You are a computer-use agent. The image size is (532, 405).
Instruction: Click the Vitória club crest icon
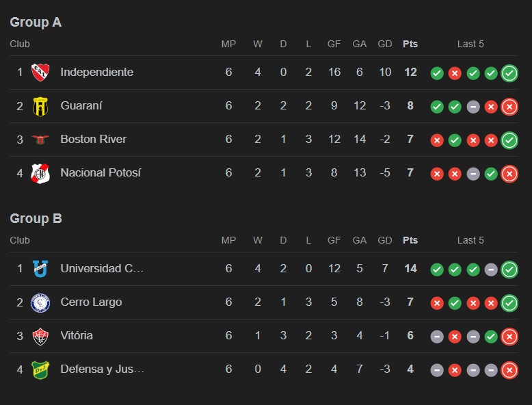pos(40,336)
